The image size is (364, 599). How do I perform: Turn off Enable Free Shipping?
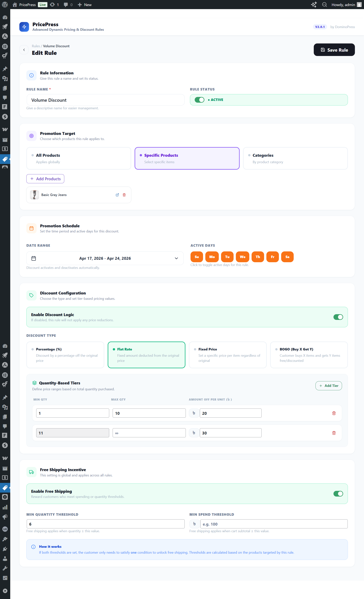pos(338,494)
